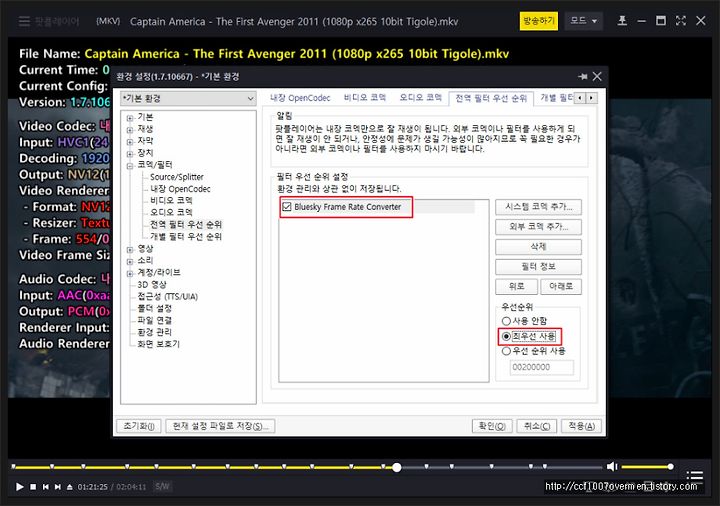Open the *기본 환경 profile combo box
The image size is (720, 506).
(188, 98)
